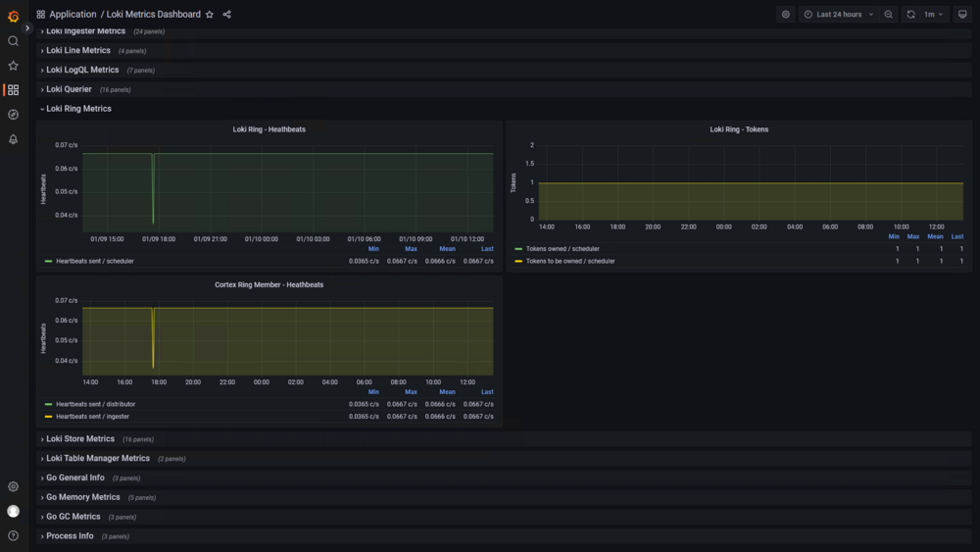Expand the Loki Table Manager Metrics row
Image resolution: width=980 pixels, height=552 pixels.
pos(98,458)
